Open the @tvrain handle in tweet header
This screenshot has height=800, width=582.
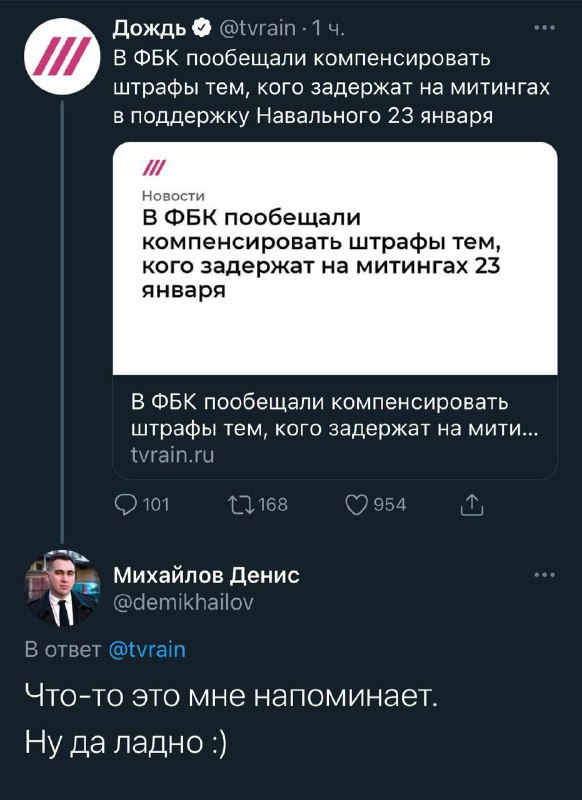(x=257, y=28)
